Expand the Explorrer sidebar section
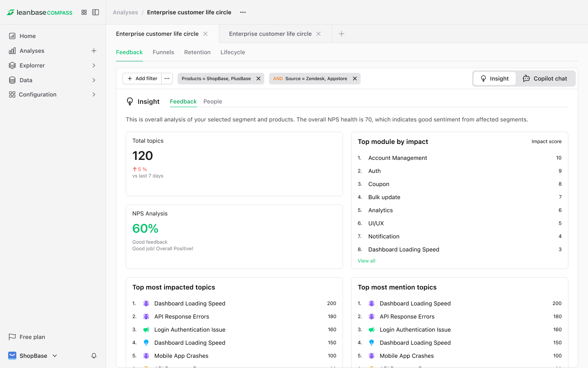Image resolution: width=588 pixels, height=368 pixels. [x=94, y=65]
